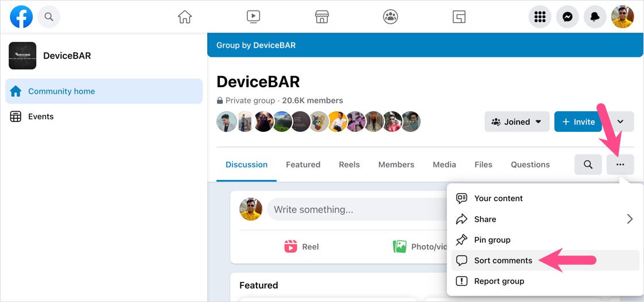The image size is (644, 302).
Task: Click the DeviceBAR page thumbnail in sidebar
Action: (x=22, y=56)
